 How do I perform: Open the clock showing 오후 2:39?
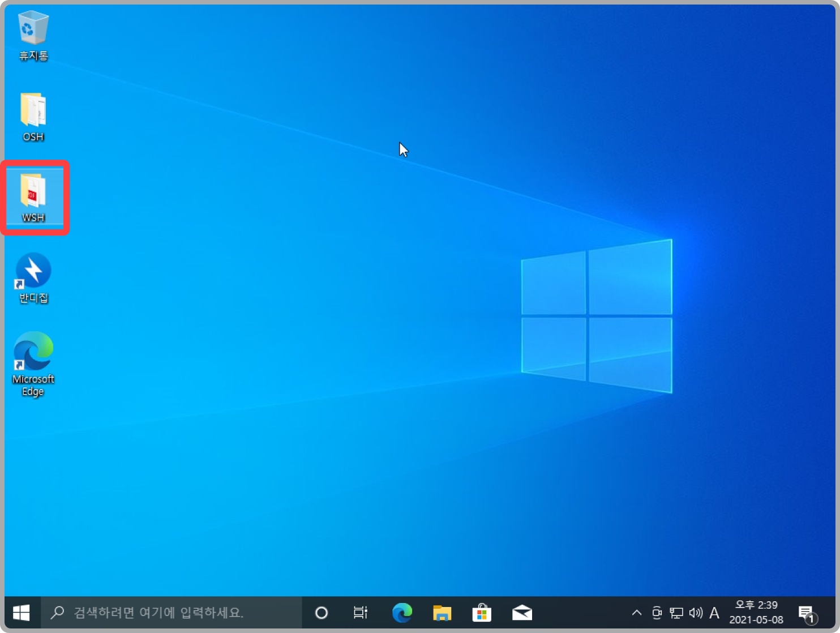[x=756, y=613]
